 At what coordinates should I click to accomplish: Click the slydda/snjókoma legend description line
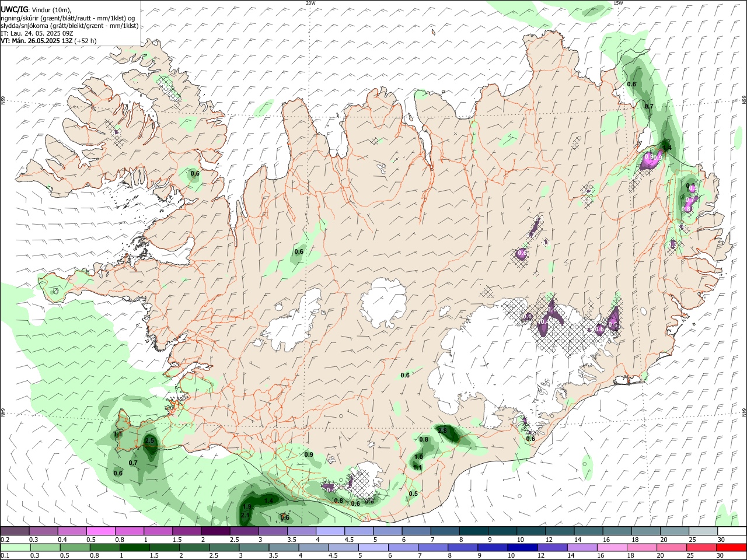(x=69, y=26)
